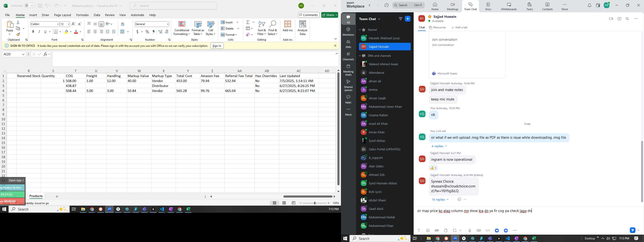Open Cell Styles gallery
Screen dimensions: 644x242
pyautogui.click(x=210, y=28)
